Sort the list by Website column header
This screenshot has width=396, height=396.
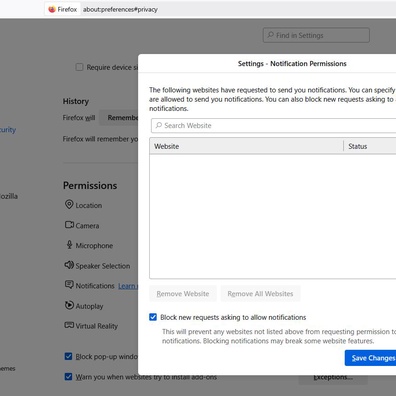point(246,146)
